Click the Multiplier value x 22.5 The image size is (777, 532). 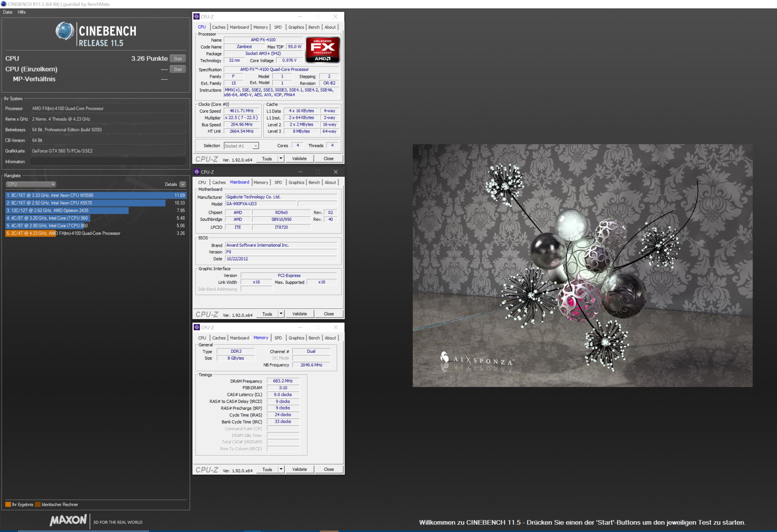(242, 118)
